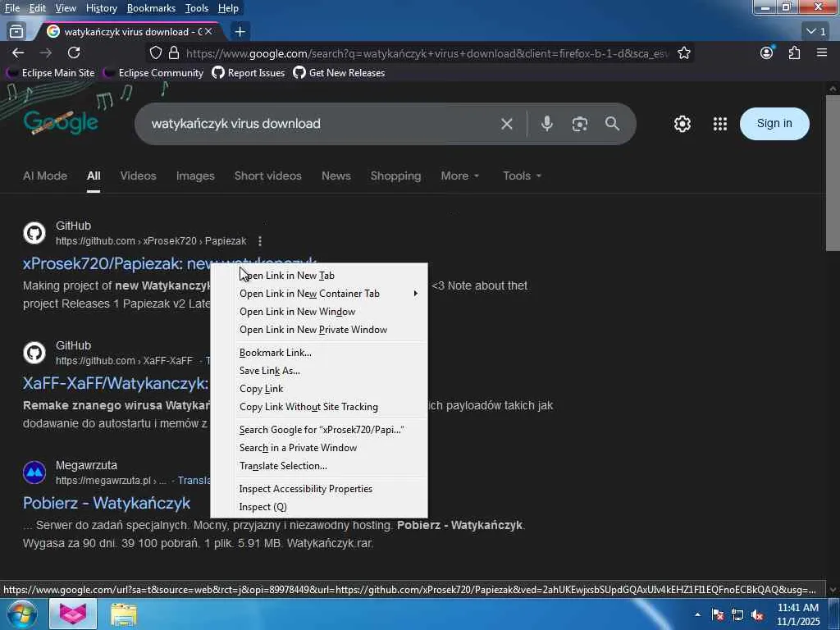Select Save Link As... entry
This screenshot has height=630, width=840.
click(319, 371)
